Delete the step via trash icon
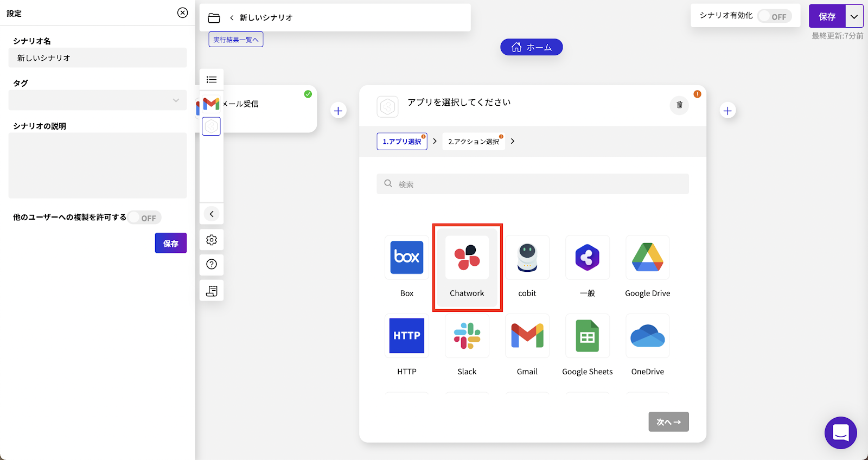The image size is (868, 460). pyautogui.click(x=679, y=105)
